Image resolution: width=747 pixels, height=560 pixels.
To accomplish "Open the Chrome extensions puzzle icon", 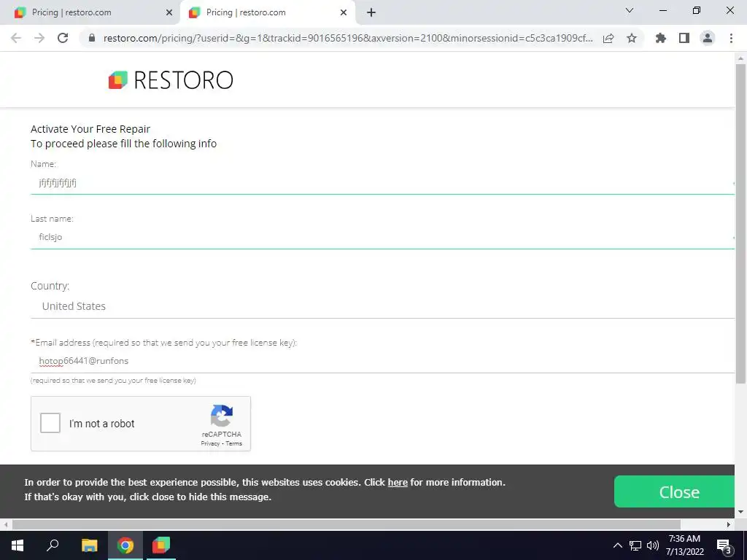I will [661, 38].
